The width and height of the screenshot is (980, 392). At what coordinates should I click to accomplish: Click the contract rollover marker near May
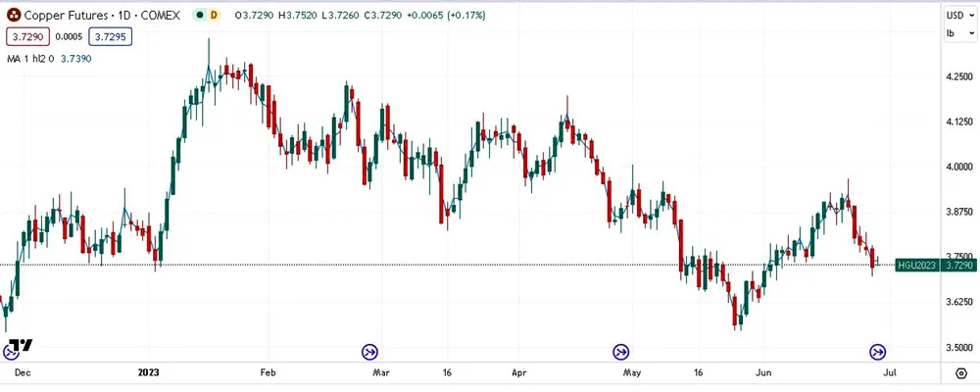tap(621, 352)
